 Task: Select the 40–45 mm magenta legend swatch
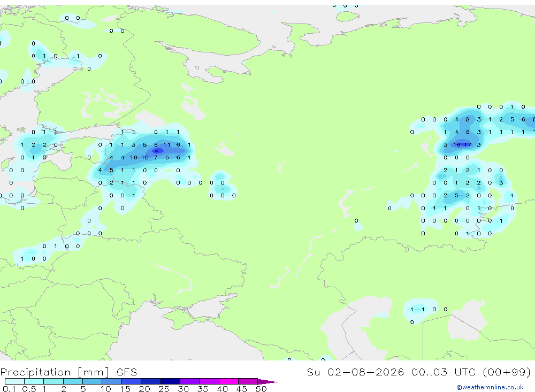click(x=228, y=381)
